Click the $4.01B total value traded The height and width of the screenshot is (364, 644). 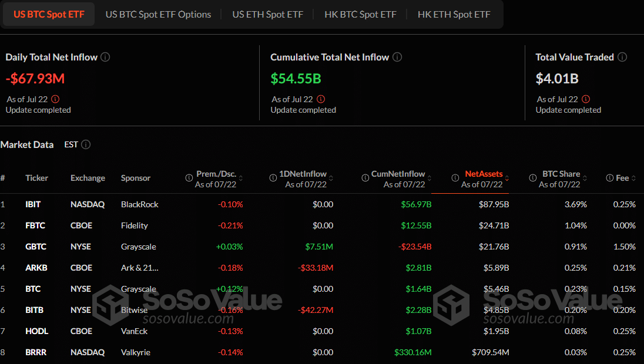pyautogui.click(x=557, y=79)
